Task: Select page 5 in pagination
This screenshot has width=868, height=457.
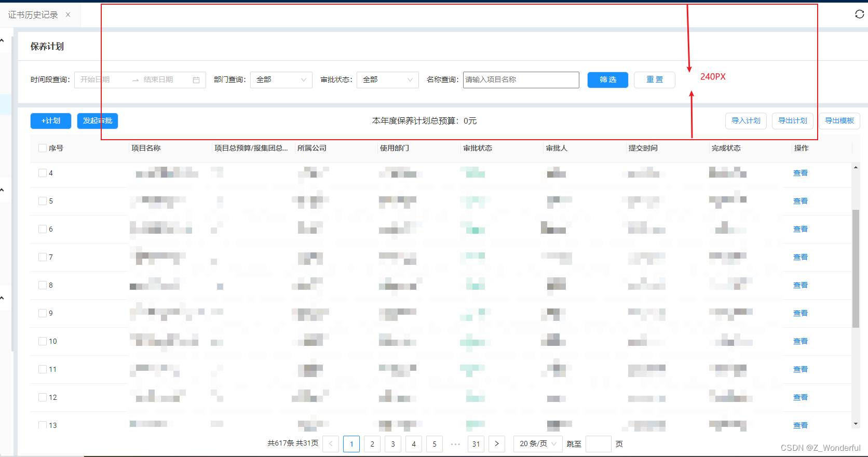Action: [x=435, y=444]
